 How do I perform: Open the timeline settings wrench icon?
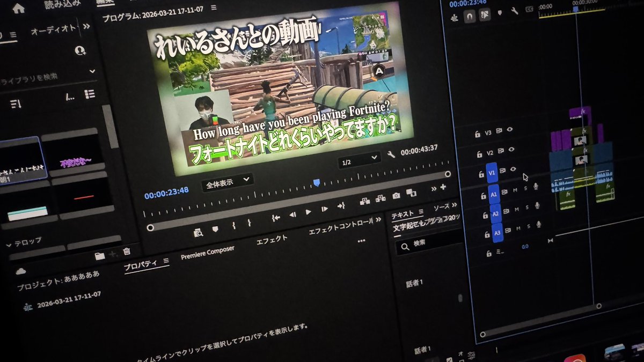pyautogui.click(x=515, y=11)
